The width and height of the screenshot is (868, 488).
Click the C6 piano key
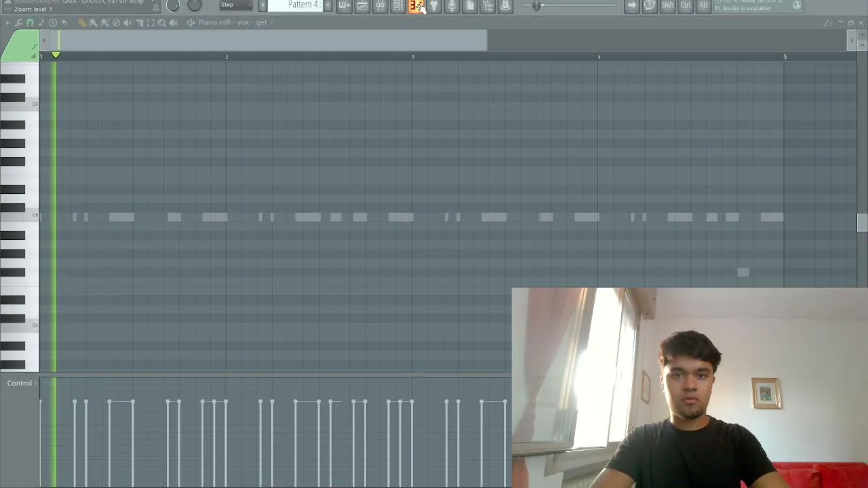(20, 106)
